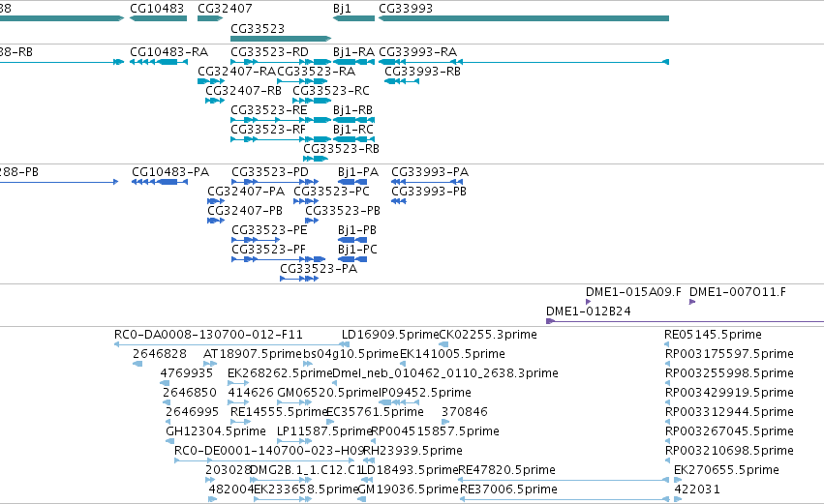Open the 370846 EST
The image size is (824, 504).
click(x=445, y=423)
